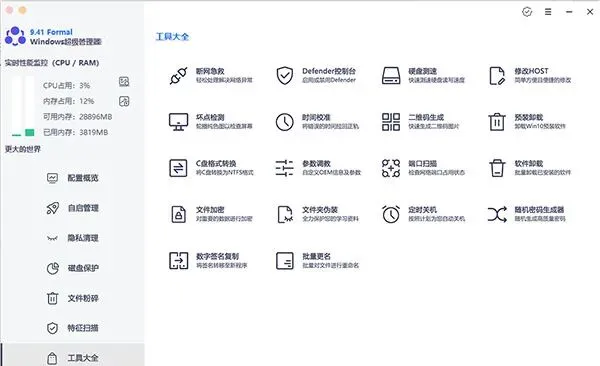
Task: Click the 更大的世界 label
Action: (23, 149)
